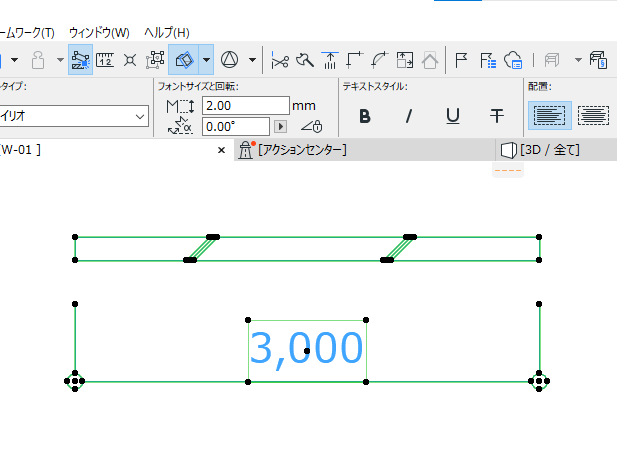617x455 pixels.
Task: Select center text alignment
Action: click(x=593, y=116)
